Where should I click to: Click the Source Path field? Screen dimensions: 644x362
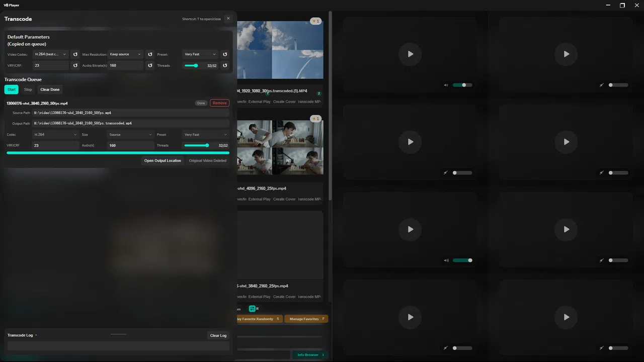[x=130, y=113]
